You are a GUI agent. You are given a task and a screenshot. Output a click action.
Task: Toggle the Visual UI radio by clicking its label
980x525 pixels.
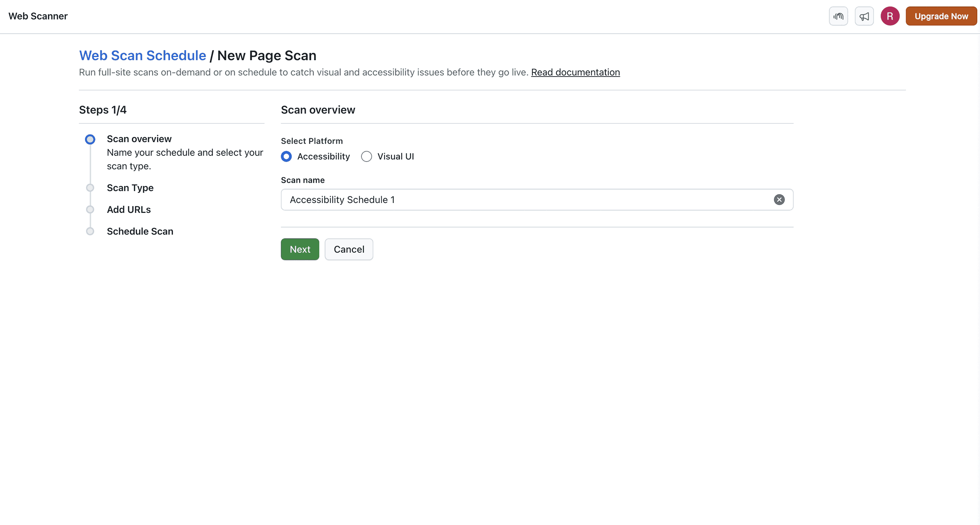395,156
